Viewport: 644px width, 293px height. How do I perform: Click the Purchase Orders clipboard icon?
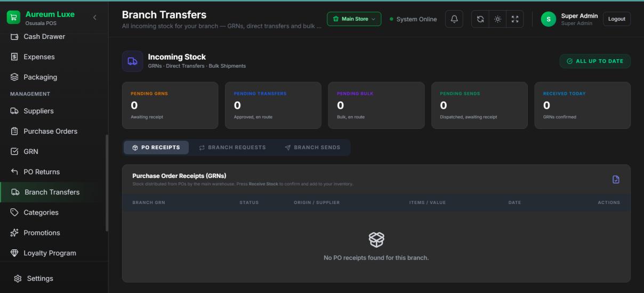point(15,132)
